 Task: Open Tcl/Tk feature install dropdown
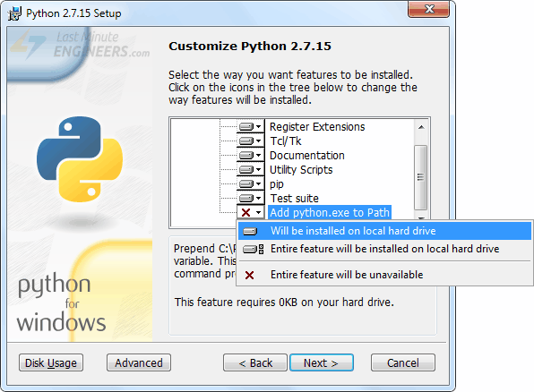tap(251, 141)
